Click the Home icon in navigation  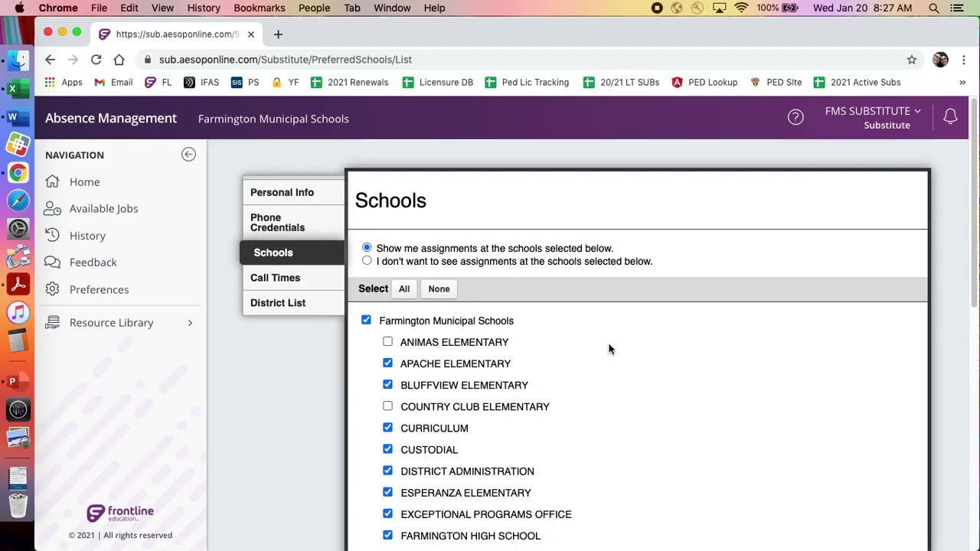(52, 181)
